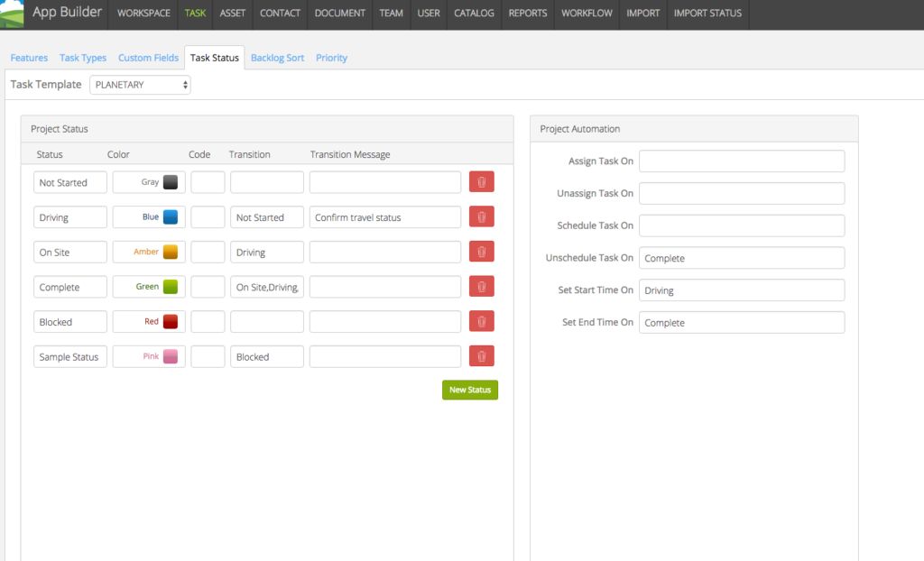Open the CATALOG menu
Viewport: 924px width, 561px height.
[x=474, y=13]
